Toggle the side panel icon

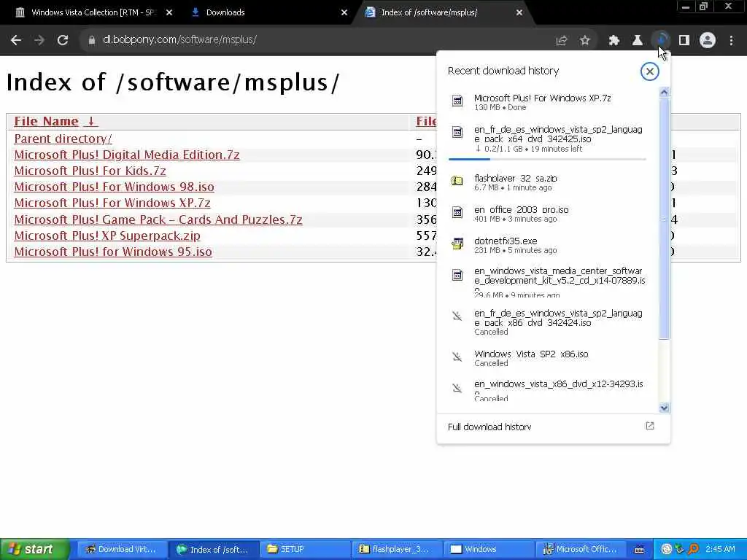click(684, 41)
